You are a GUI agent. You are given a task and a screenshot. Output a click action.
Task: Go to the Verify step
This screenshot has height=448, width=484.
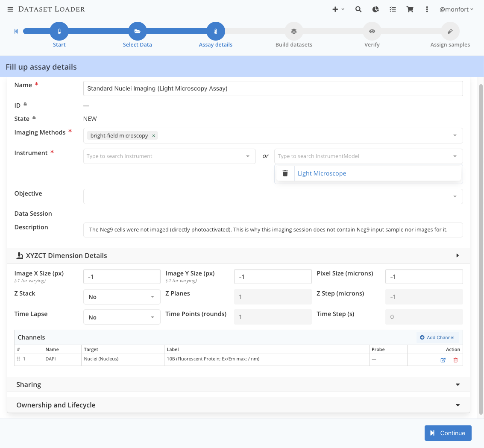tap(372, 31)
